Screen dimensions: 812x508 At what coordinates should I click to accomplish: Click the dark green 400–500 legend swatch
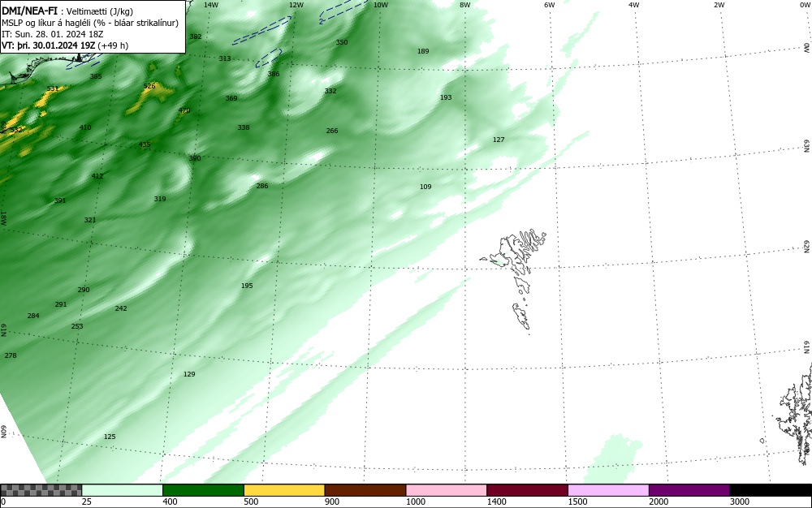point(203,490)
